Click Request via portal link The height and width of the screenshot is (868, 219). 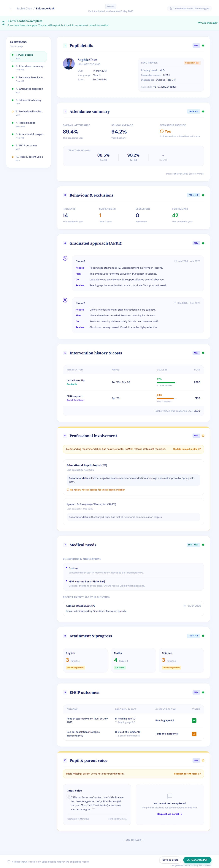pos(169,814)
